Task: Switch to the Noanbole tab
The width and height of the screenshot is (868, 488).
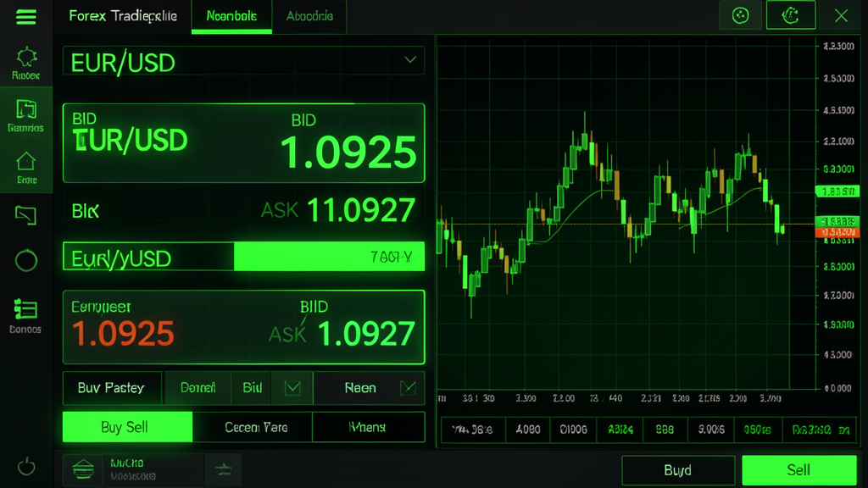Action: [231, 16]
